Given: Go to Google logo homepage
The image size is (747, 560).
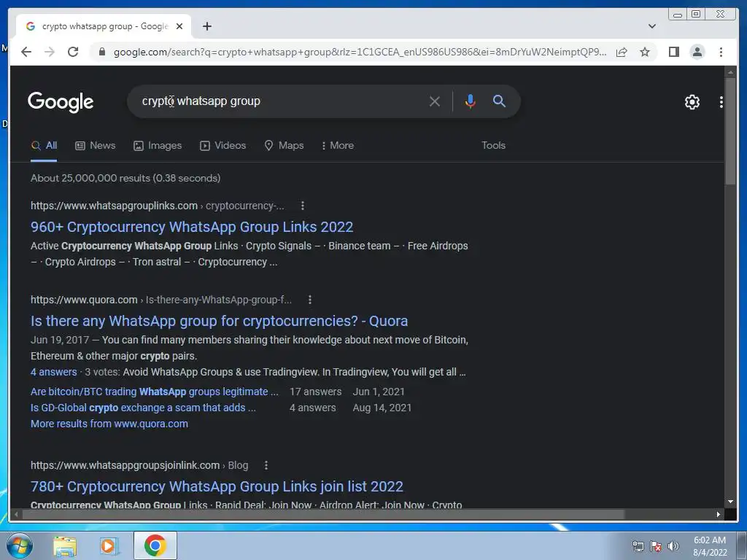Looking at the screenshot, I should pyautogui.click(x=61, y=101).
